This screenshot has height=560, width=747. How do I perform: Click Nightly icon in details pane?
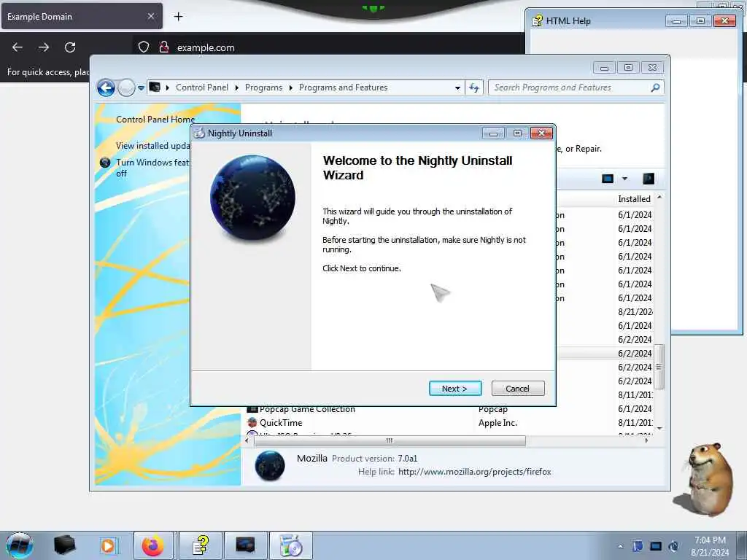(270, 465)
